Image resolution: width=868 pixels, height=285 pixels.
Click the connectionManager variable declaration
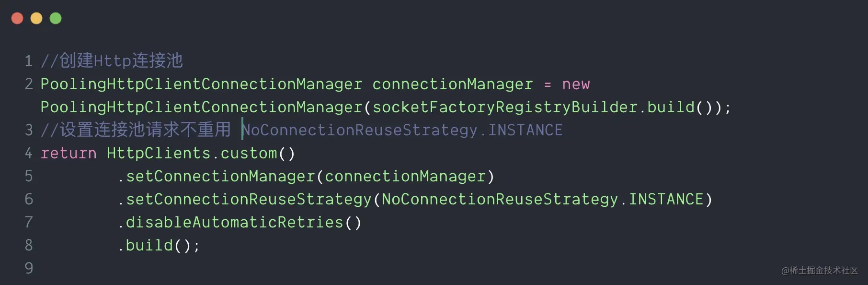452,84
